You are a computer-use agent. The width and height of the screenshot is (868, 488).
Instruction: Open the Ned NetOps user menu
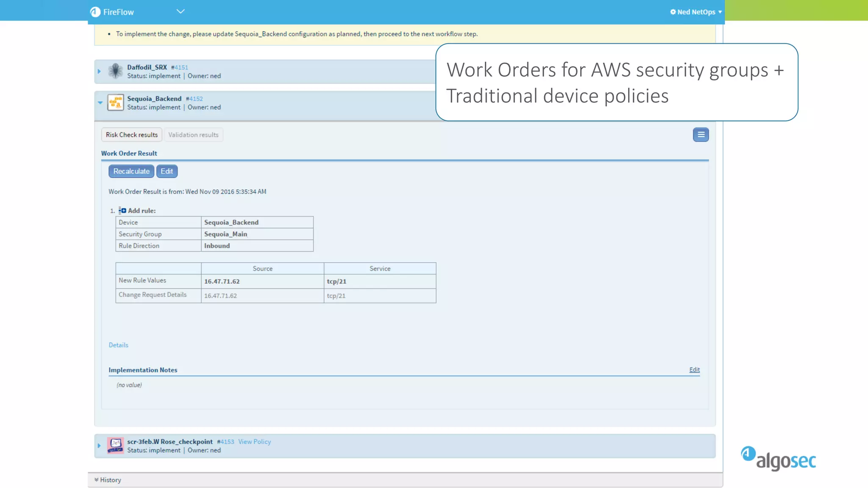(x=696, y=12)
